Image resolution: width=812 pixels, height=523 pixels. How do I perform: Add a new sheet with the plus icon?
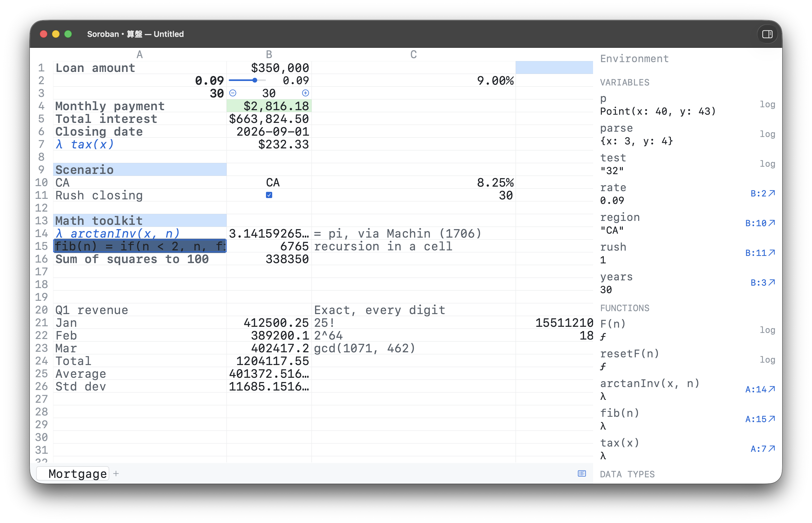click(x=116, y=473)
